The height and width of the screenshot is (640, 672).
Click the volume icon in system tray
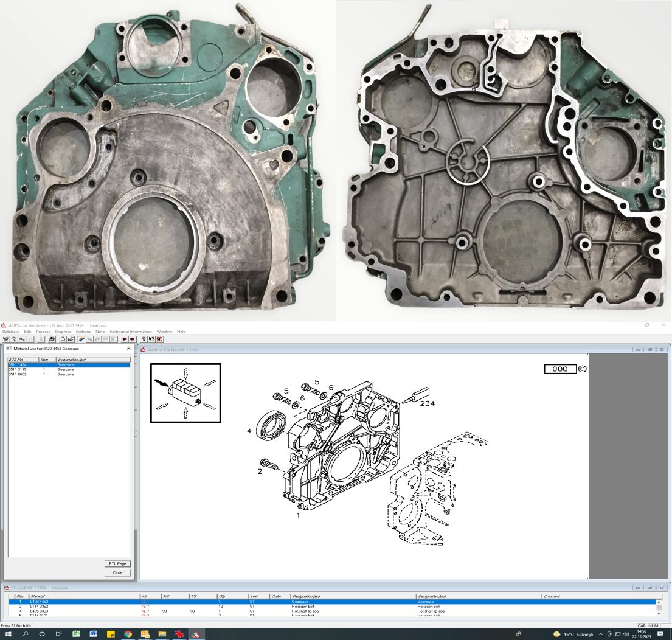point(626,634)
